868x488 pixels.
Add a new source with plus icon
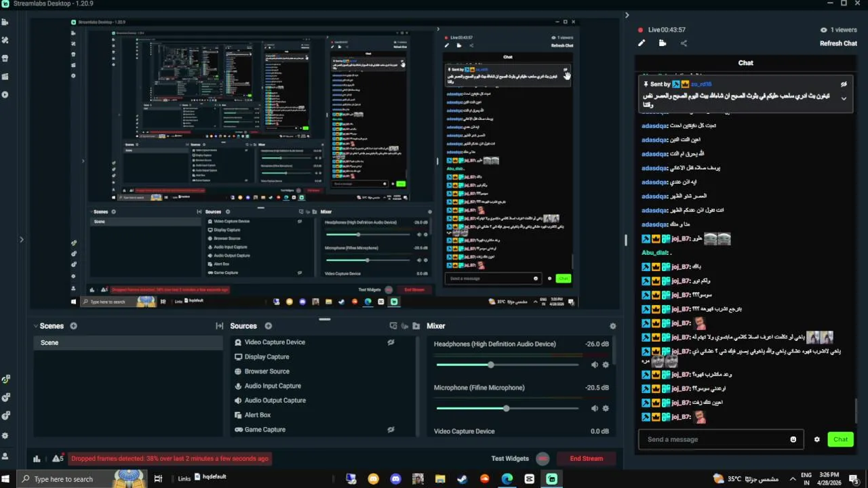click(x=268, y=326)
